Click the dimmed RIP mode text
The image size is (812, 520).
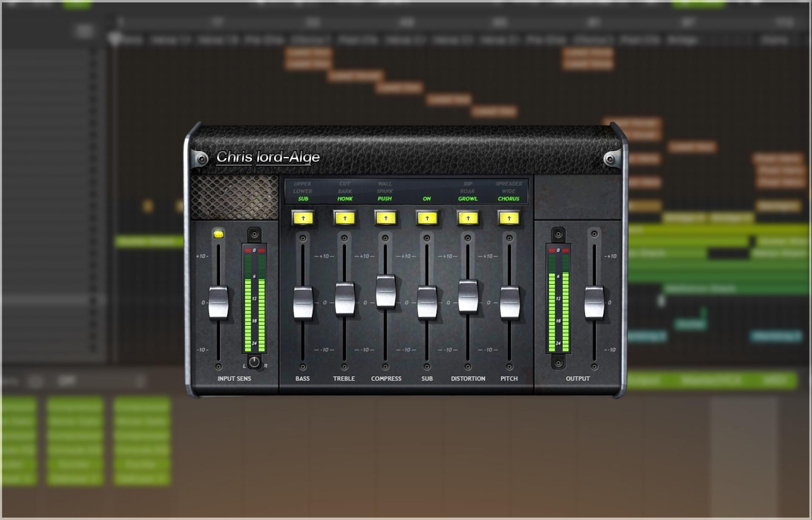tap(468, 184)
